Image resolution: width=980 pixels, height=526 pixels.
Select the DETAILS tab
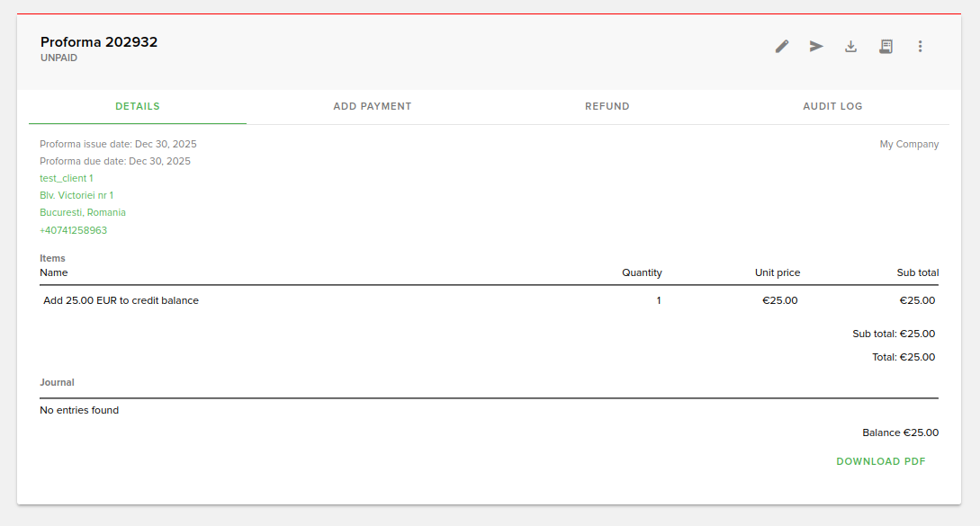click(x=138, y=105)
